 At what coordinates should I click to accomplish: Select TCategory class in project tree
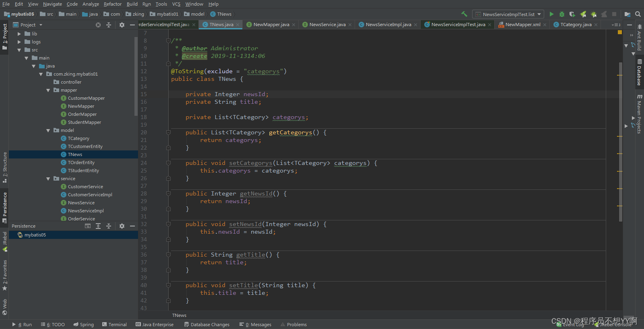[78, 138]
